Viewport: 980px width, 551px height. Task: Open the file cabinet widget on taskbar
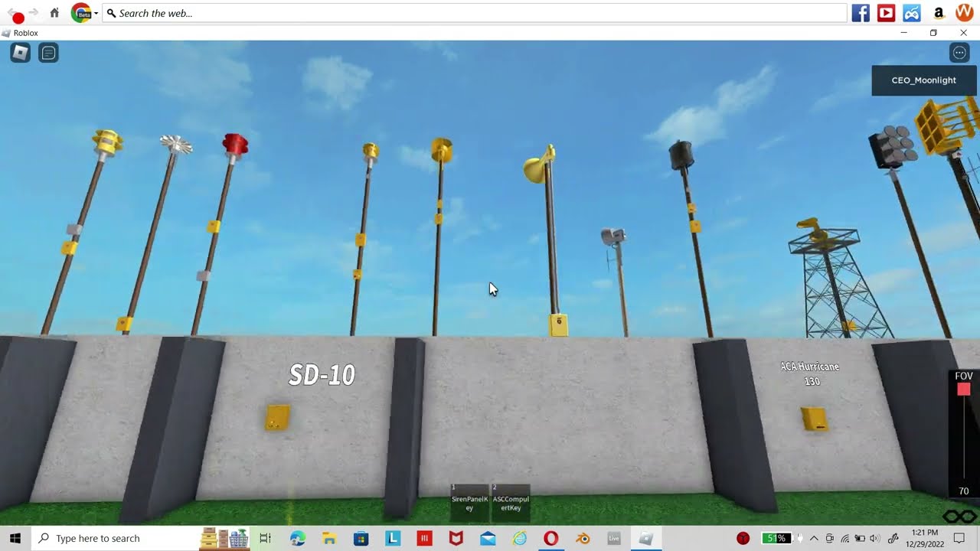[224, 538]
